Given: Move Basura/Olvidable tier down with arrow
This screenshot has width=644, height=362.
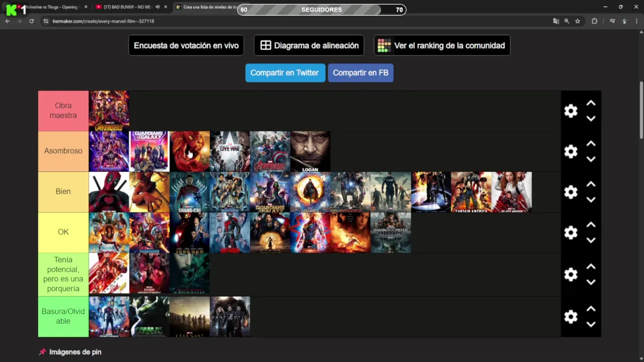Looking at the screenshot, I should coord(591,324).
